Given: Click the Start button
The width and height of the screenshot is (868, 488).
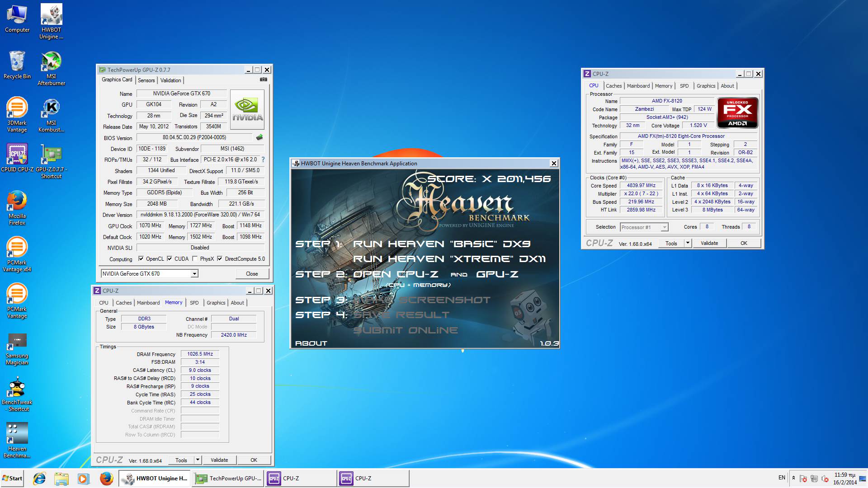Looking at the screenshot, I should [x=12, y=478].
